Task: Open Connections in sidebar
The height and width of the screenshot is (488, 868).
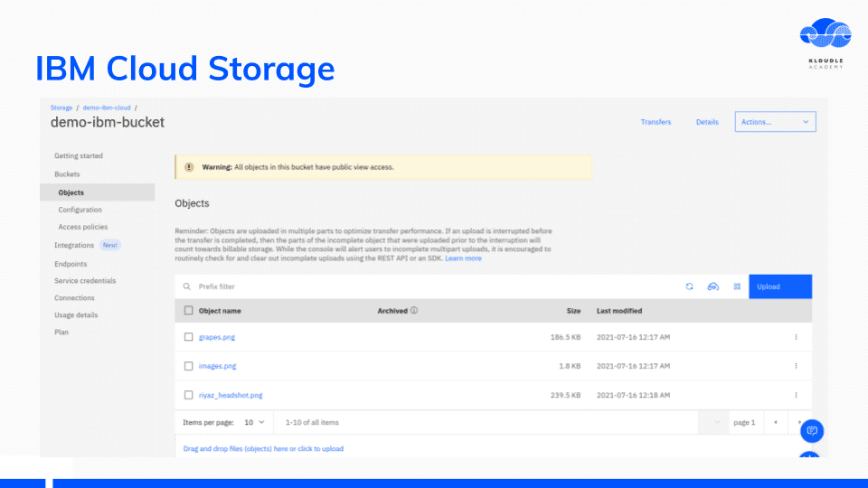Action: [74, 297]
